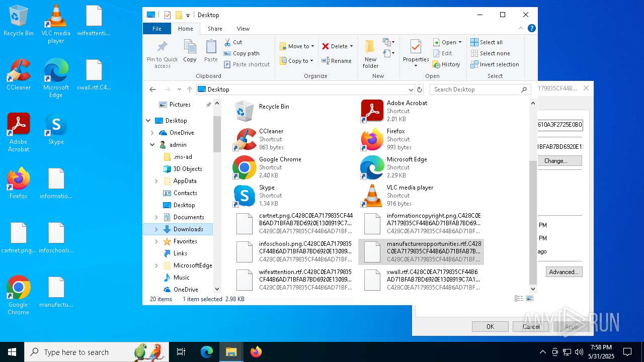
Task: Collapse Desktop node in navigation tree
Action: 148,121
